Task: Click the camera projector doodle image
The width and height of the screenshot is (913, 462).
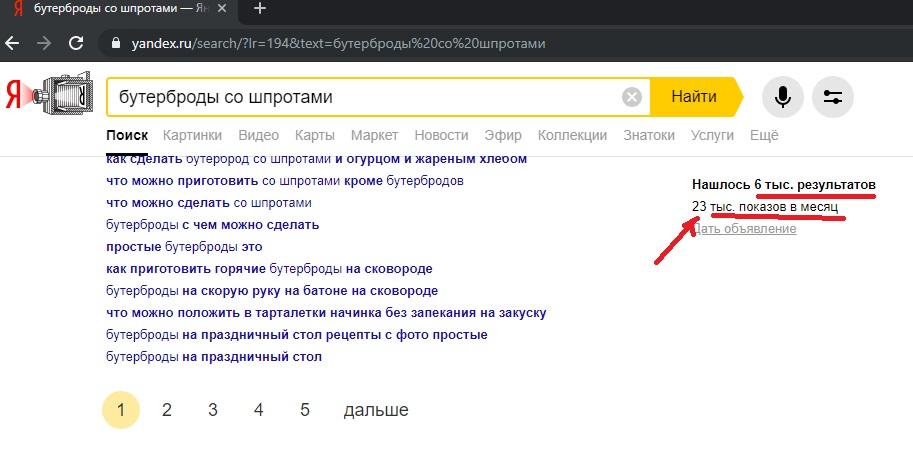Action: pyautogui.click(x=62, y=93)
